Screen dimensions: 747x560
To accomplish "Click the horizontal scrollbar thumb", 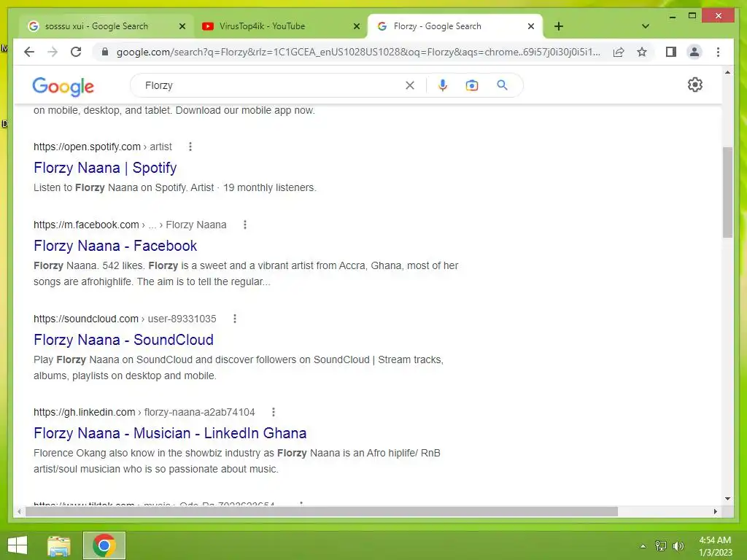I will [322, 511].
